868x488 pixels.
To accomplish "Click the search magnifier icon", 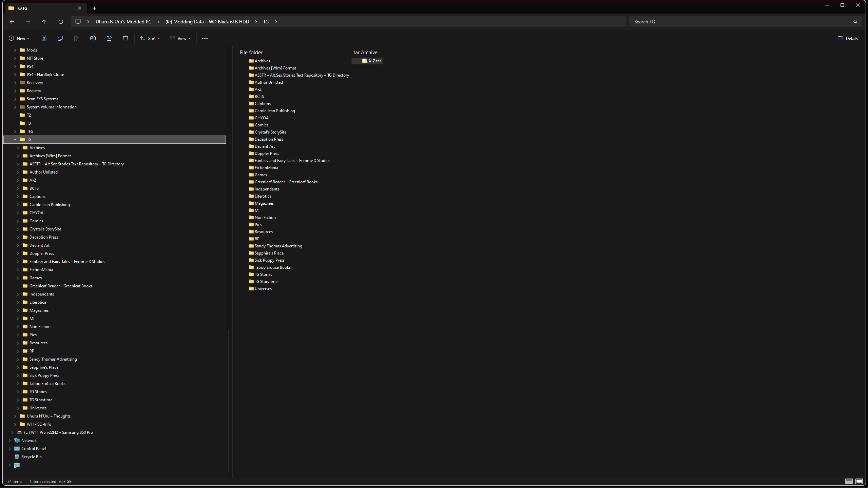I will tap(855, 22).
